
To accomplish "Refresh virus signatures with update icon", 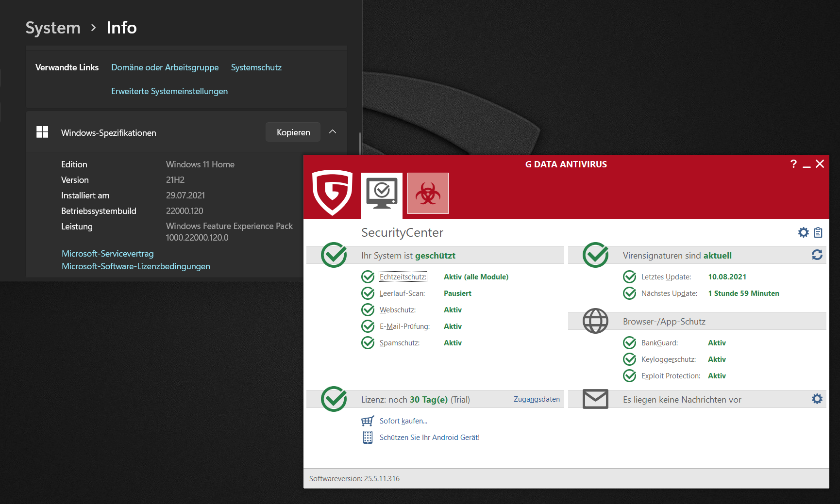I will point(817,255).
